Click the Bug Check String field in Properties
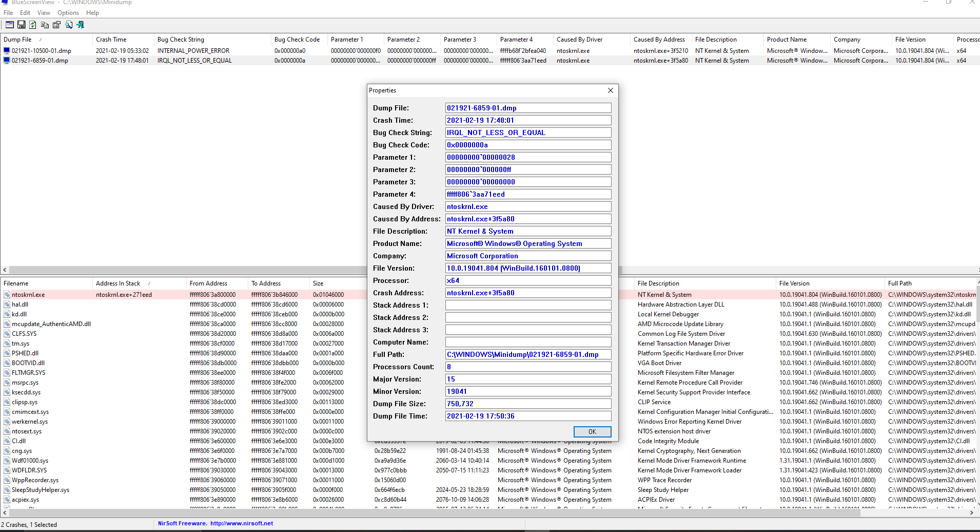 [528, 132]
